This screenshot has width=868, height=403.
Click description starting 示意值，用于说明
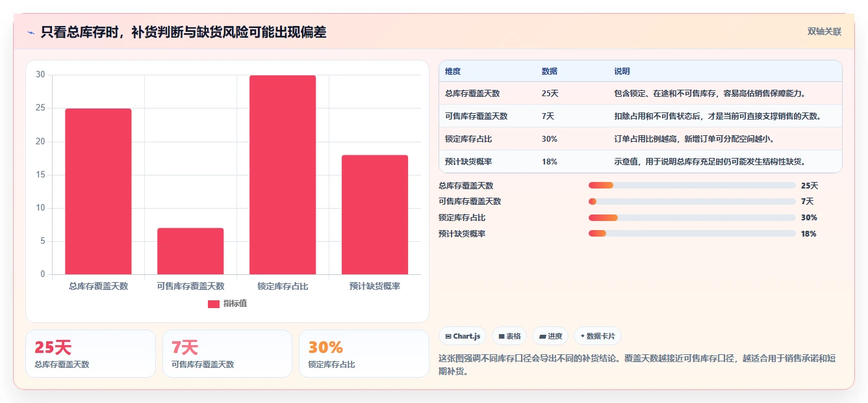coord(710,162)
